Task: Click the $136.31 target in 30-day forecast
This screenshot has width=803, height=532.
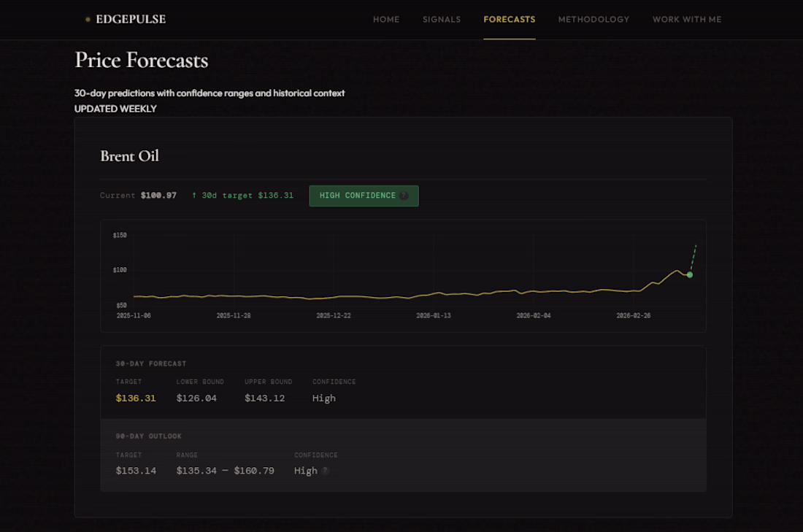Action: point(136,398)
